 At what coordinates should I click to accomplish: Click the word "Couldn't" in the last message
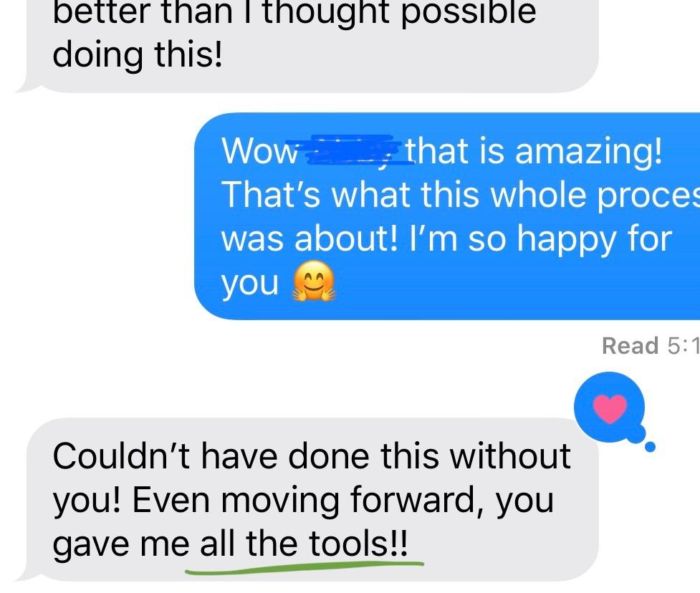point(121,456)
